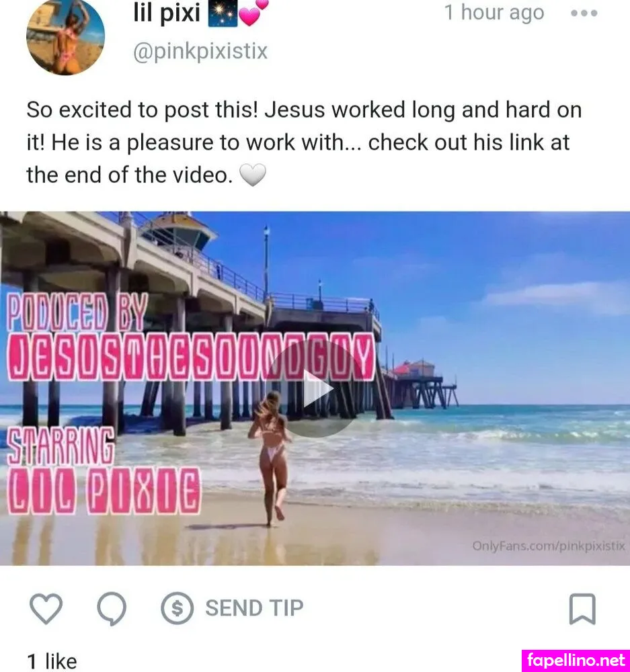Click the white heart emoji in caption
This screenshot has height=672, width=630.
253,175
